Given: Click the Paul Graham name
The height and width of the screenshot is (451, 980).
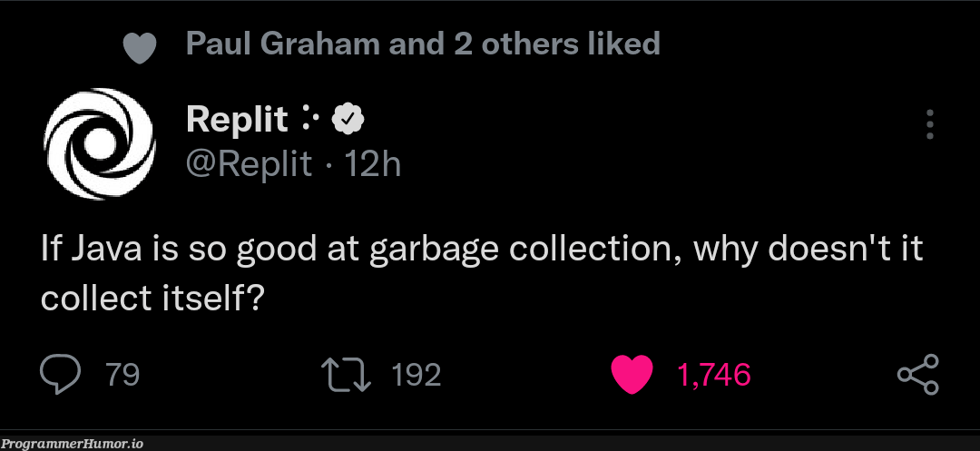Looking at the screenshot, I should click(281, 43).
